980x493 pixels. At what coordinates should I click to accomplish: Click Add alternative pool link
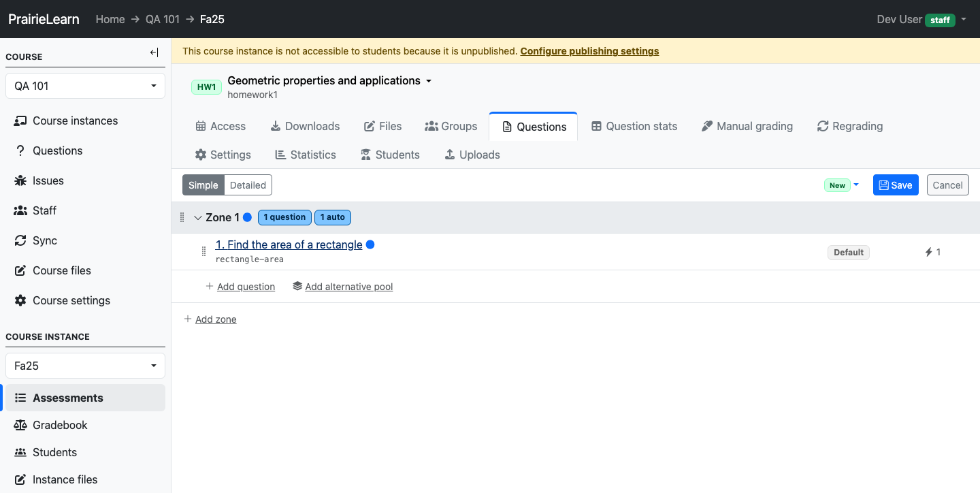349,287
